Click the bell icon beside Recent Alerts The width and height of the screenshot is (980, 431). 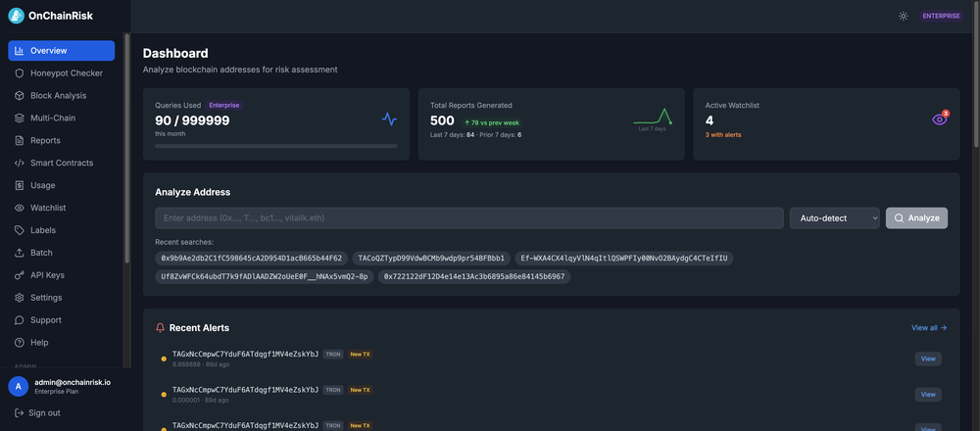coord(160,327)
